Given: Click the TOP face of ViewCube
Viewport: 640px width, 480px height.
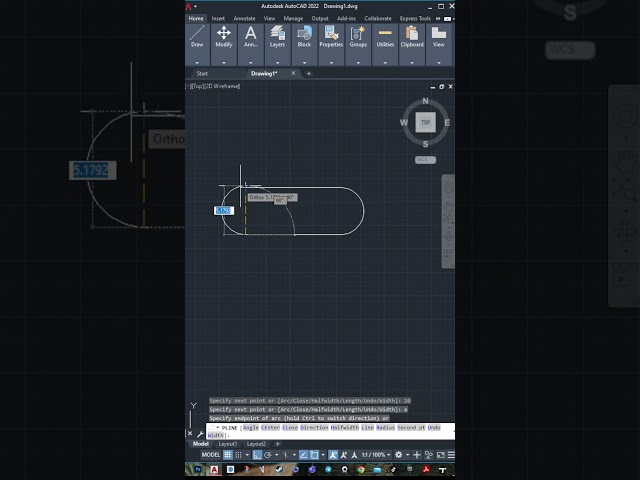Looking at the screenshot, I should [x=425, y=122].
